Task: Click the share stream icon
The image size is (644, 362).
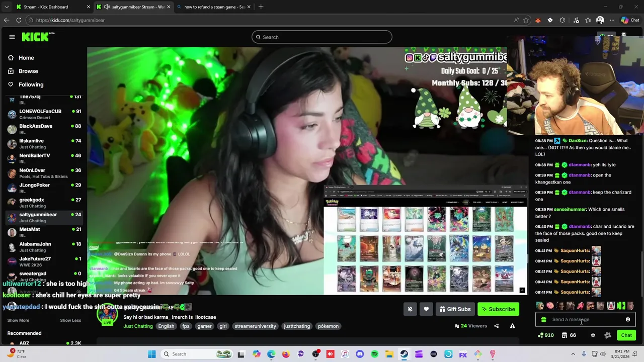Action: point(496,326)
